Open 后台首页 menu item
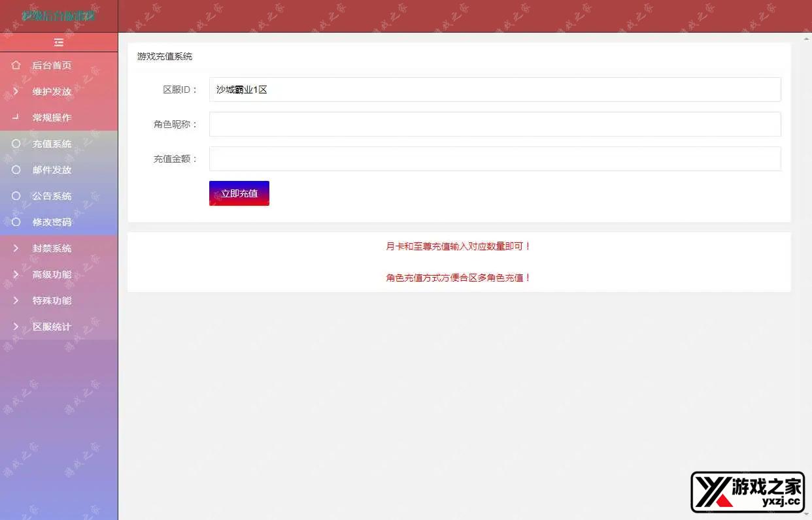The image size is (812, 520). pos(52,65)
